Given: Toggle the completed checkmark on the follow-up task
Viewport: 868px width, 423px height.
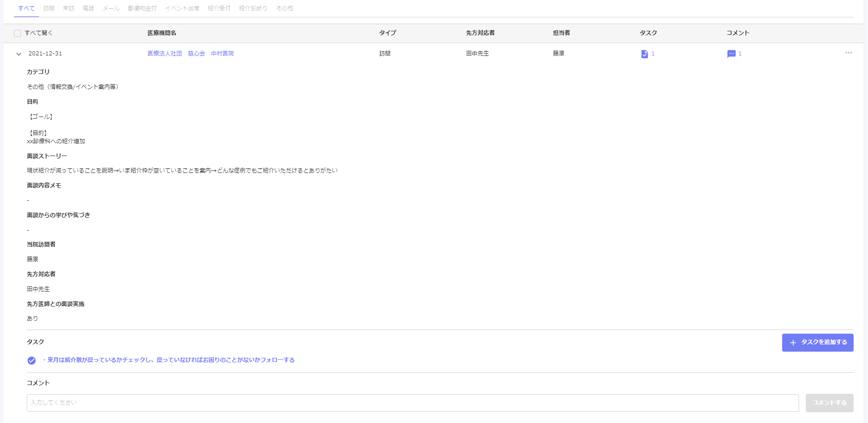Looking at the screenshot, I should coord(31,360).
